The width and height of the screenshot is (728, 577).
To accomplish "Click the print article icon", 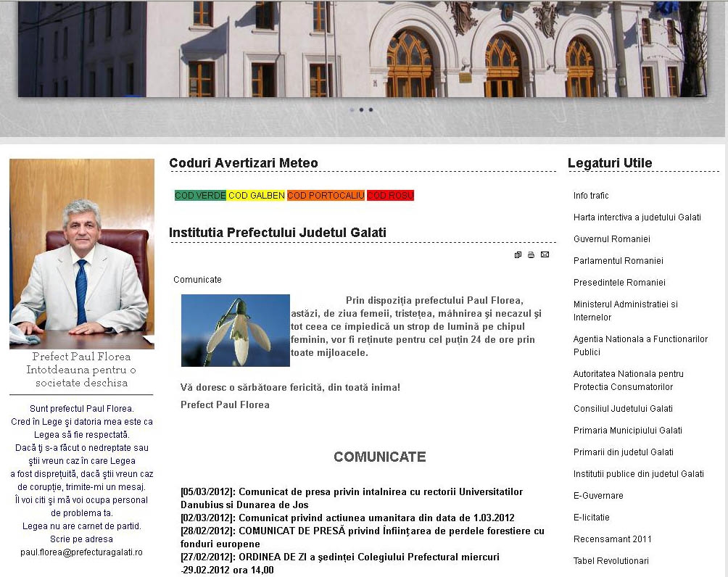I will click(x=531, y=254).
